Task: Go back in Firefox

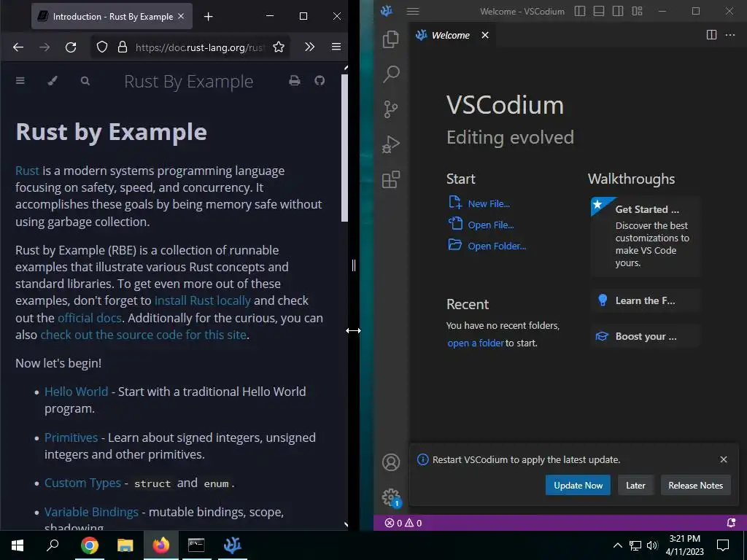Action: pyautogui.click(x=18, y=47)
